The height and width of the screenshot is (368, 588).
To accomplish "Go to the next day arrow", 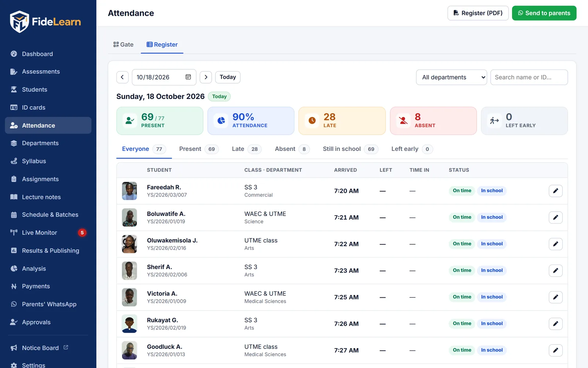I will coord(206,77).
